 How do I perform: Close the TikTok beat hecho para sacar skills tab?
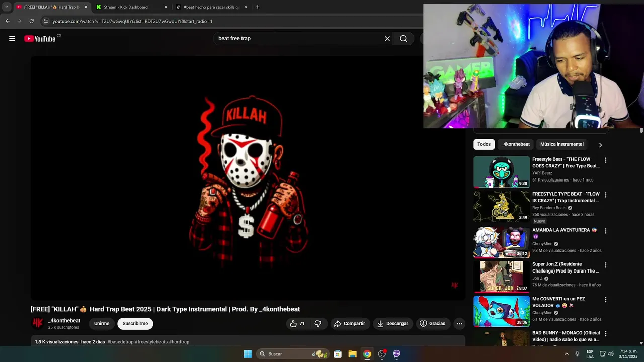(246, 7)
